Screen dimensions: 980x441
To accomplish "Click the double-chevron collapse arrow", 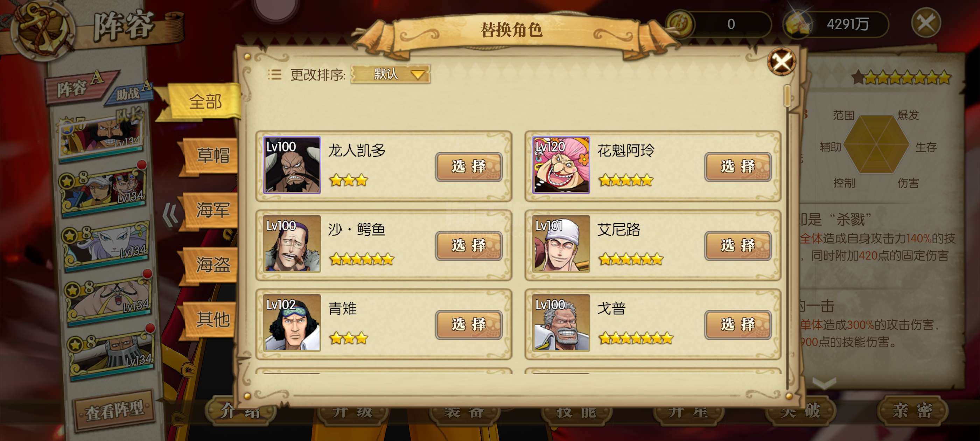I will (170, 215).
